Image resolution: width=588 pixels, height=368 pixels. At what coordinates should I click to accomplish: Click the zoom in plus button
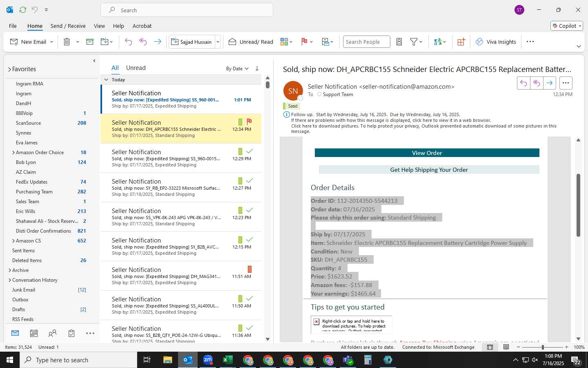pyautogui.click(x=566, y=347)
